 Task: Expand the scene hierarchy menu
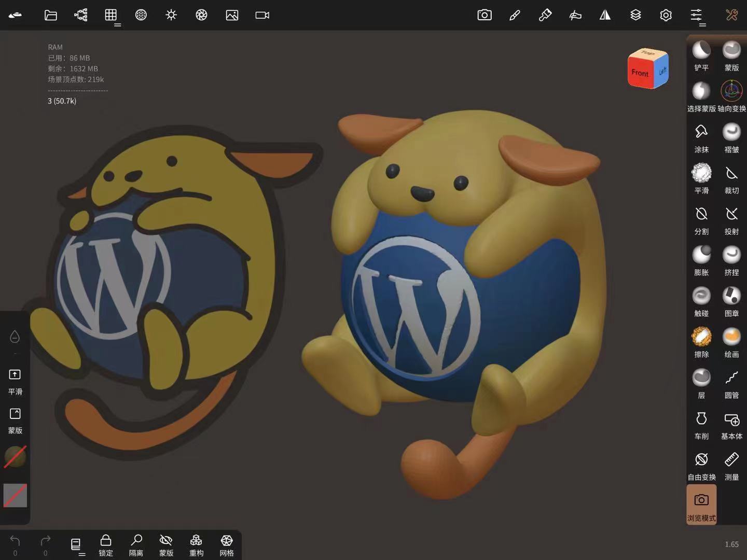(81, 15)
